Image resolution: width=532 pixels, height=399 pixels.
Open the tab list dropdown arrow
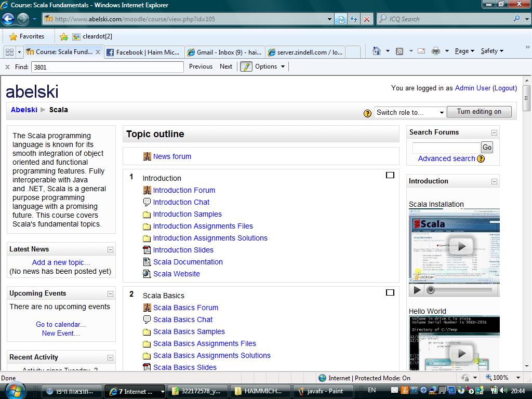[x=19, y=52]
